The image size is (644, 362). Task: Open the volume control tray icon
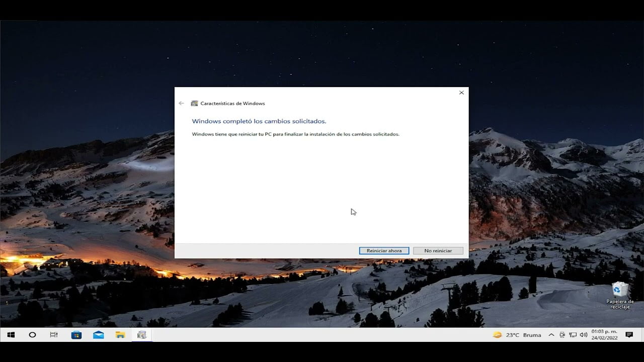(x=583, y=335)
